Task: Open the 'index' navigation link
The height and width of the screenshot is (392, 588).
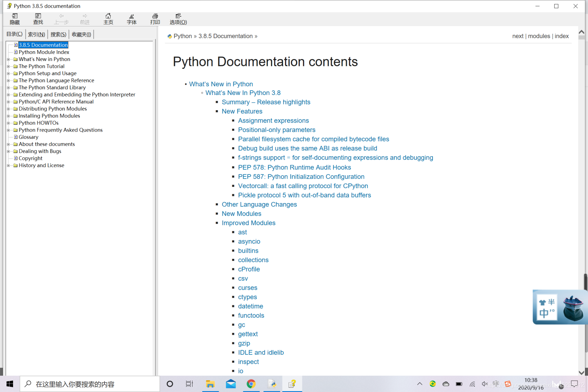Action: 562,36
